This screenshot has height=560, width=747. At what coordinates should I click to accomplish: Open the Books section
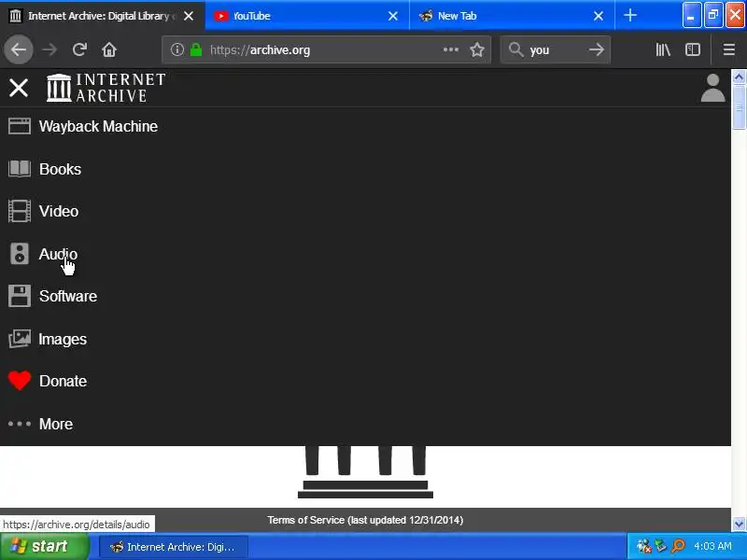point(60,169)
